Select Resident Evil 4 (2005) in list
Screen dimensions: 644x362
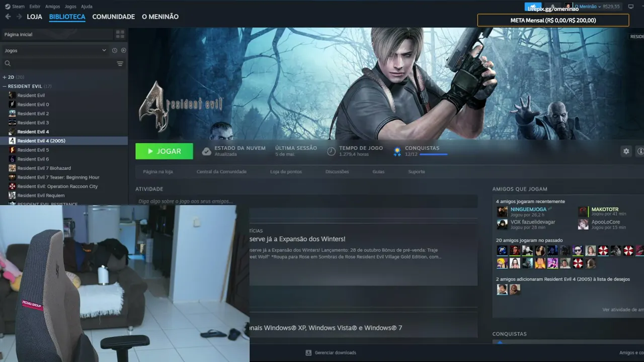(64, 141)
